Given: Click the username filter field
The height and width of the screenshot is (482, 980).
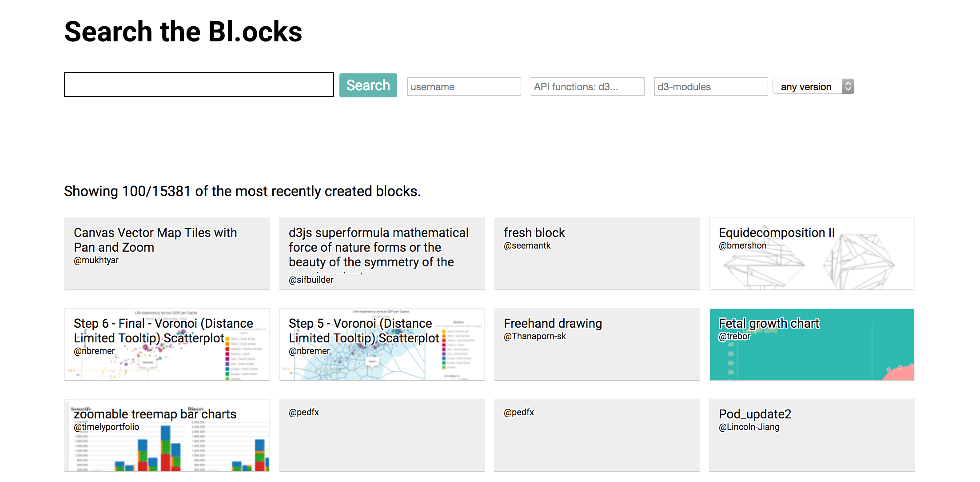Looking at the screenshot, I should (x=463, y=86).
